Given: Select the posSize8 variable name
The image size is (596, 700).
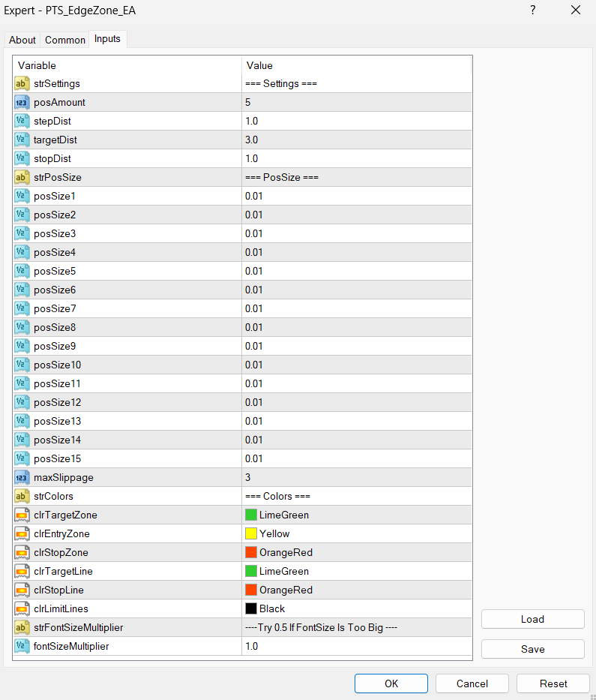Looking at the screenshot, I should tap(55, 327).
